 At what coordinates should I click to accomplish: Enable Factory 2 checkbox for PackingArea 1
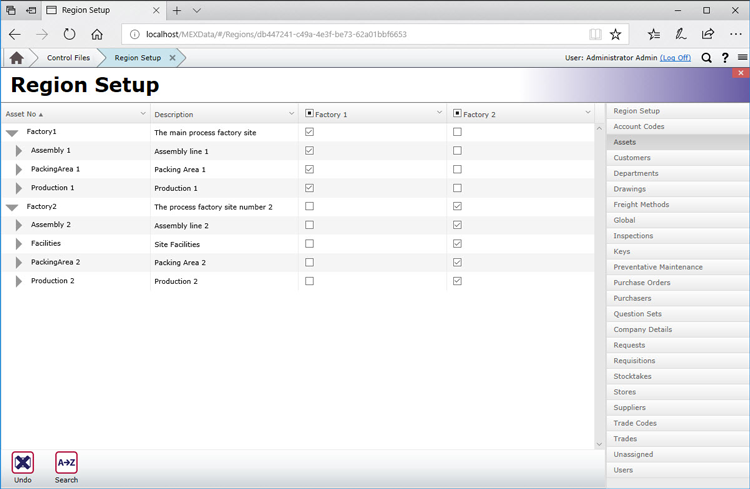pyautogui.click(x=457, y=169)
